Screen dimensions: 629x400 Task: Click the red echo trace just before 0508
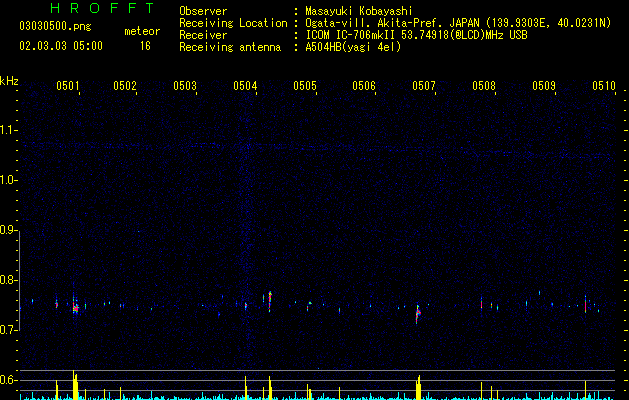tap(481, 304)
